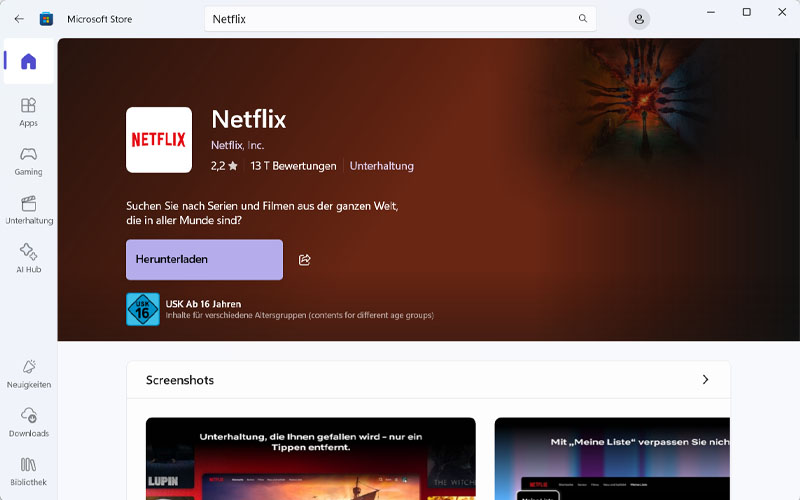Open the Meine Liste screenshot thumbnail

pyautogui.click(x=612, y=459)
